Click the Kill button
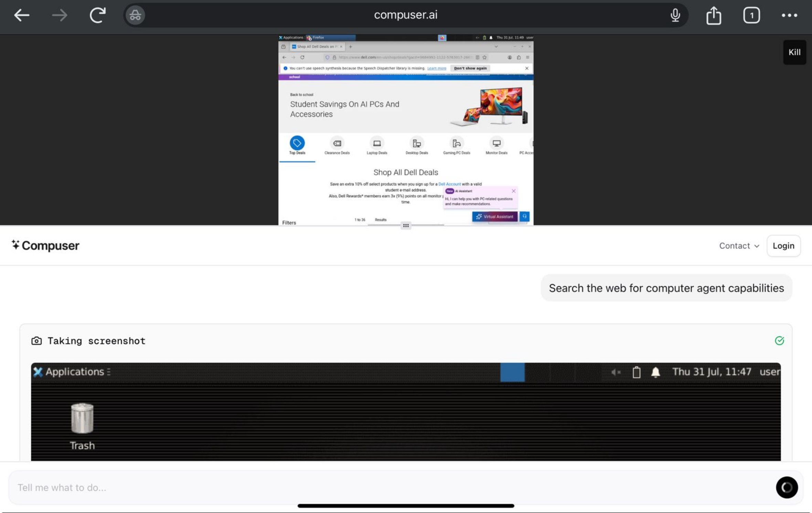 794,52
